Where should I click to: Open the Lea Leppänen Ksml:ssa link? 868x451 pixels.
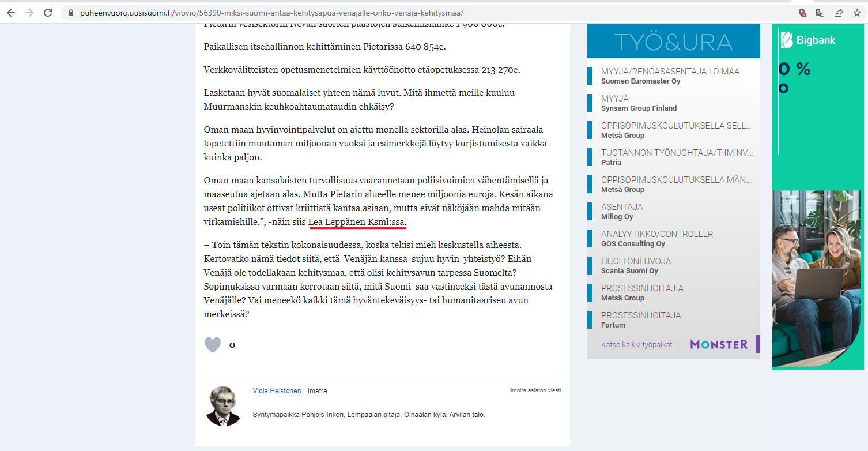tap(357, 222)
